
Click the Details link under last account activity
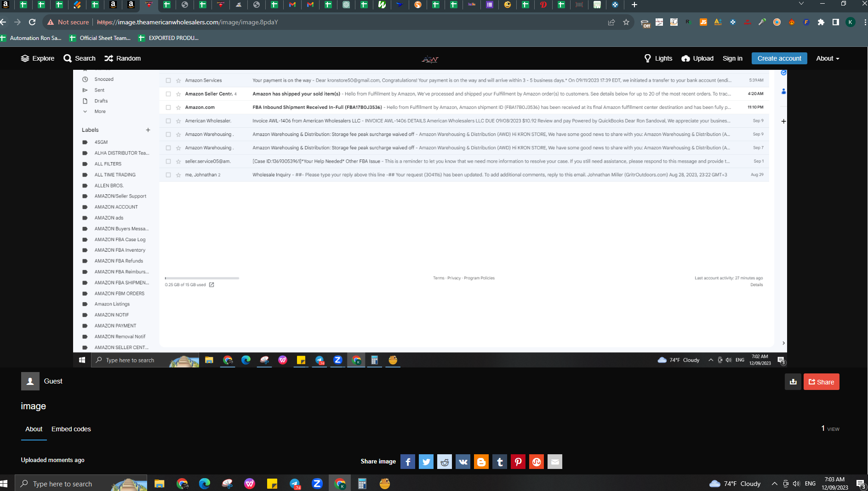click(756, 285)
